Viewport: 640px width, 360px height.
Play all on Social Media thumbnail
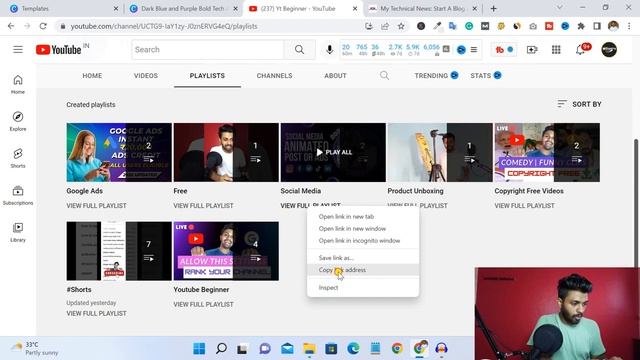(x=333, y=152)
